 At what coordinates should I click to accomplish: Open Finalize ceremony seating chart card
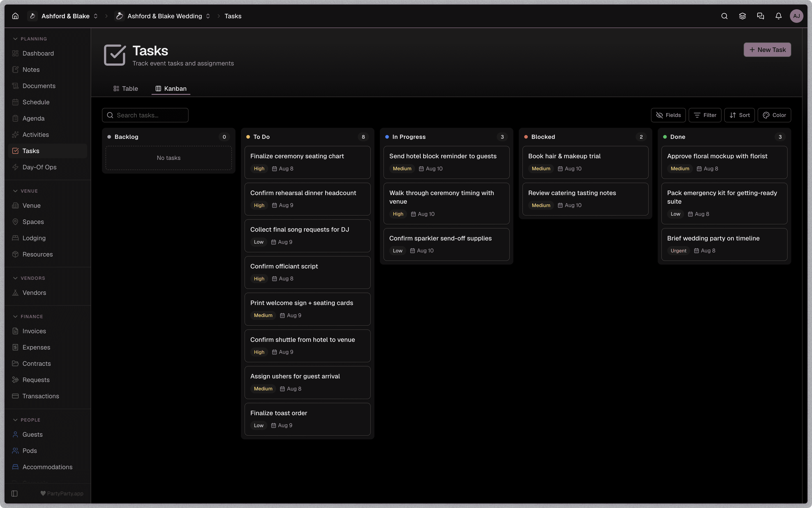307,162
